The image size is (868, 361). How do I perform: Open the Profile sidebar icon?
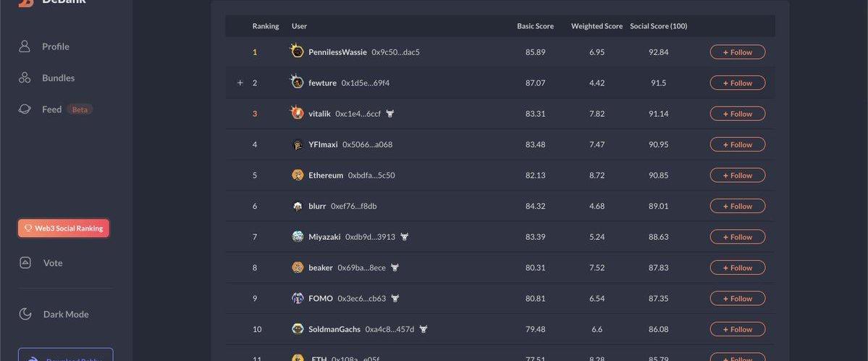point(25,46)
